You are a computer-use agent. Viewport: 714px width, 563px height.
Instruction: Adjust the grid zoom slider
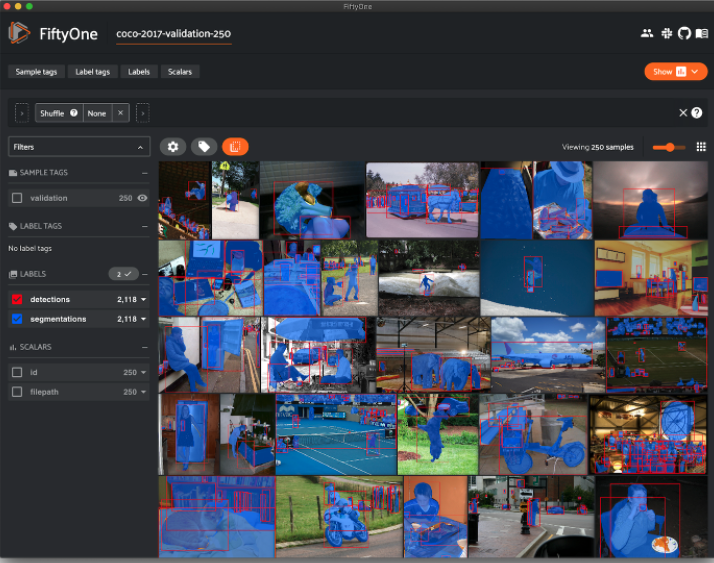[668, 147]
